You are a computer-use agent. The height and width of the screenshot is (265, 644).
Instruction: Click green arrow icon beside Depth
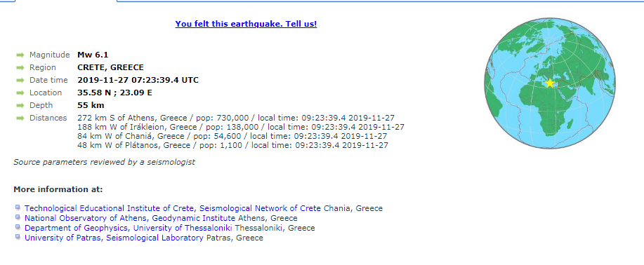(20, 106)
